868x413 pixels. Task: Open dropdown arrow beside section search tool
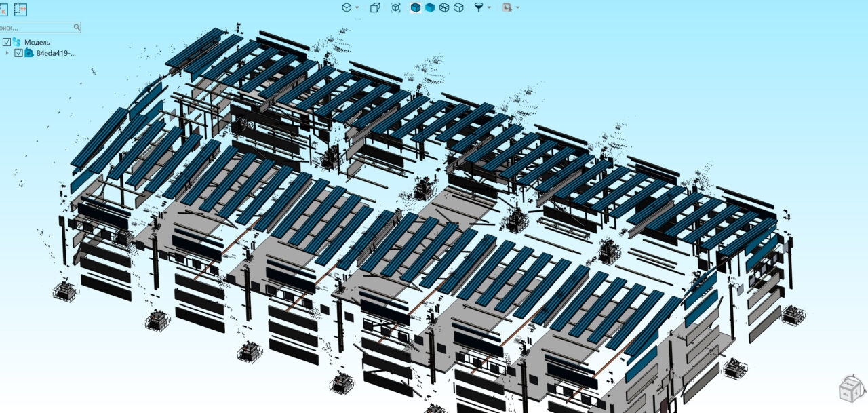[517, 7]
